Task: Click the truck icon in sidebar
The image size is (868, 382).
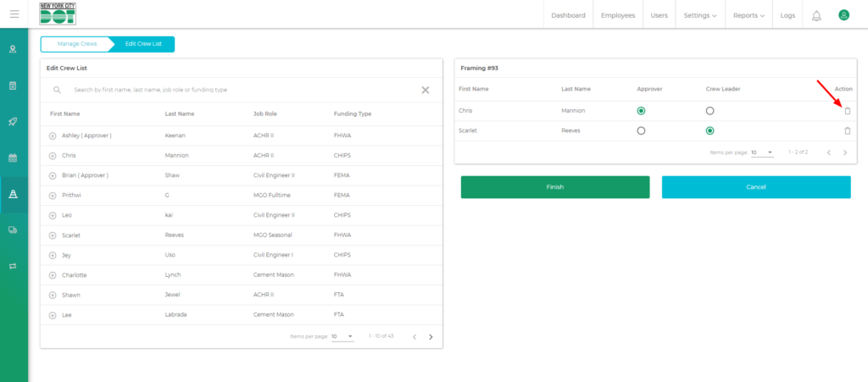Action: [13, 230]
